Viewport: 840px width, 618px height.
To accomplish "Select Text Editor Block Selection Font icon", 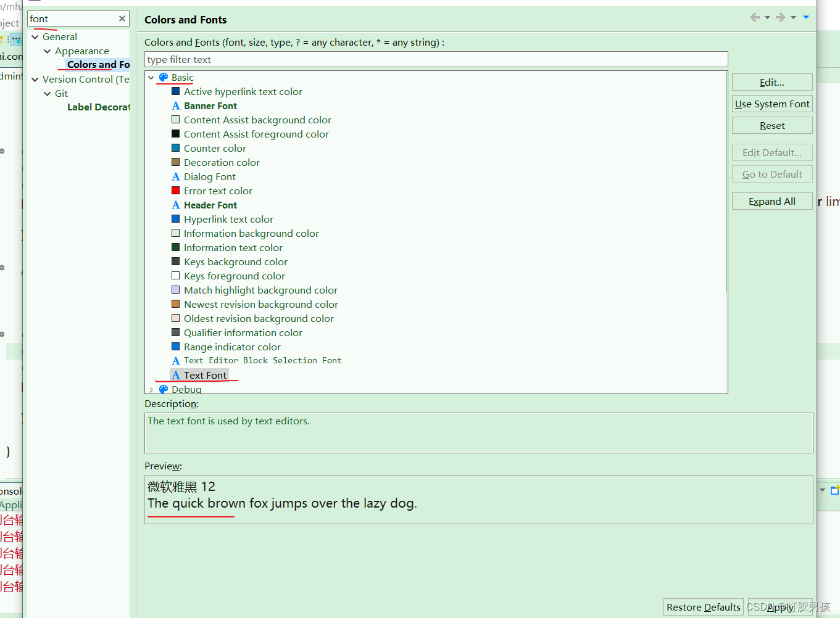I will (176, 361).
